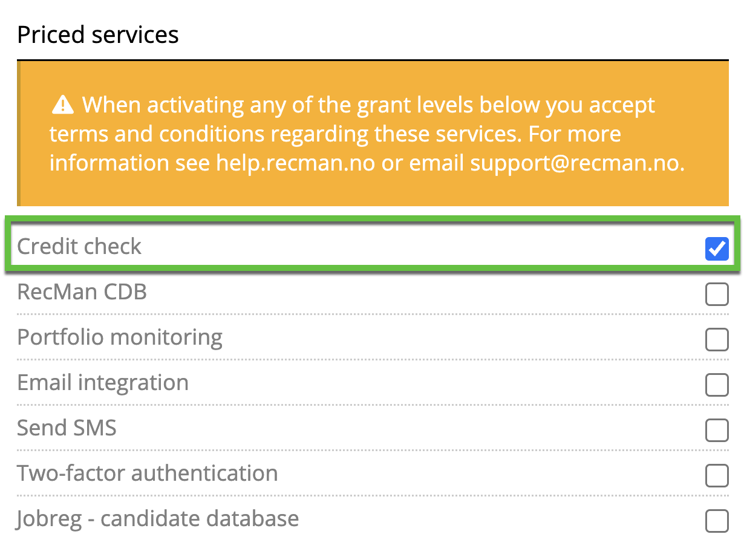Enable Email integration
The width and height of the screenshot is (744, 560).
(x=717, y=385)
